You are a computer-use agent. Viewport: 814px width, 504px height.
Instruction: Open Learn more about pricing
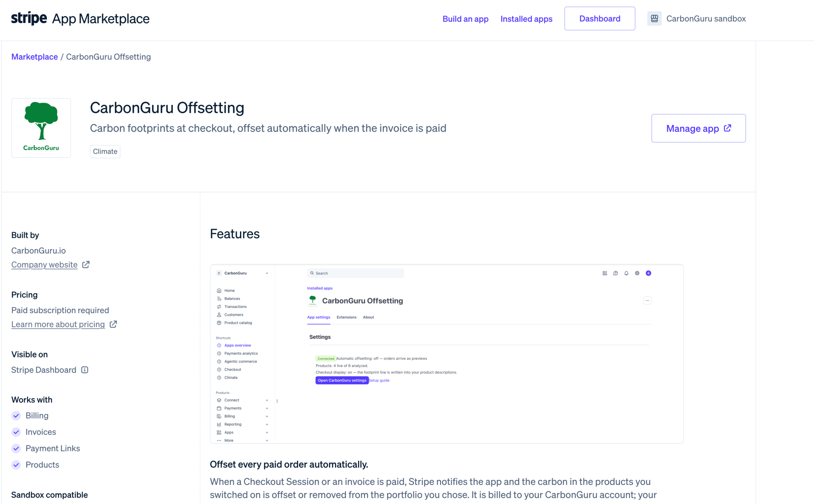(x=58, y=324)
